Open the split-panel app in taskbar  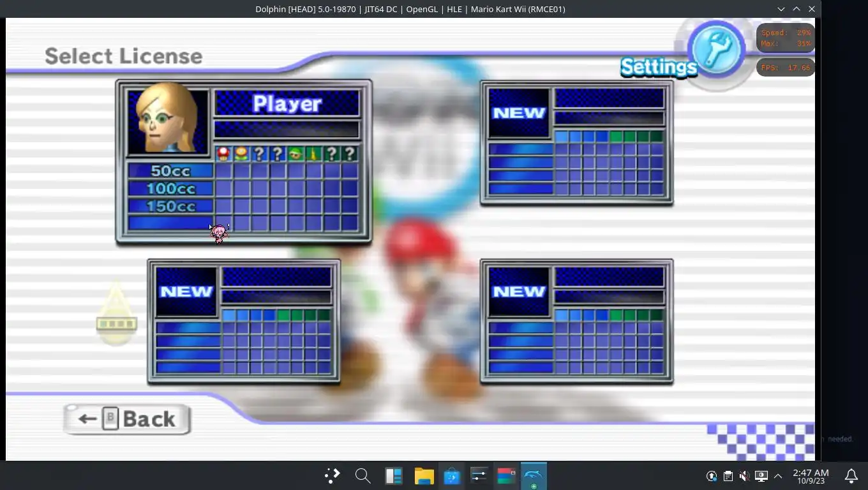click(x=393, y=476)
